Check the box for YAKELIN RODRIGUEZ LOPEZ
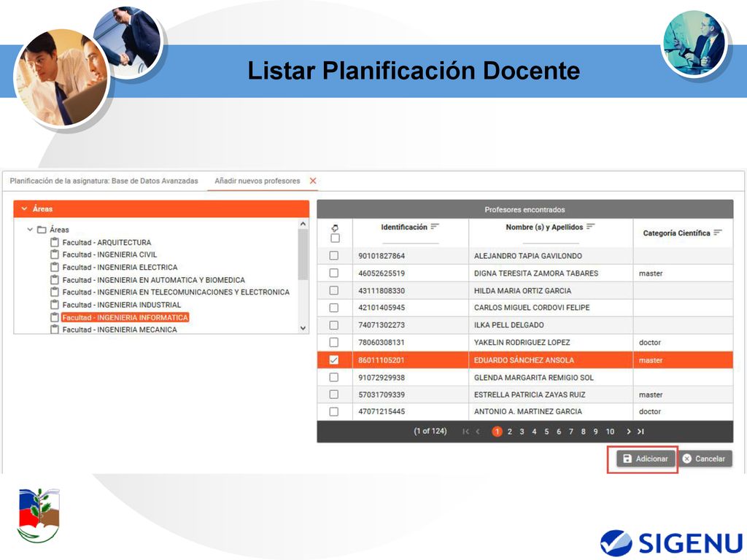The width and height of the screenshot is (747, 560). click(x=334, y=343)
